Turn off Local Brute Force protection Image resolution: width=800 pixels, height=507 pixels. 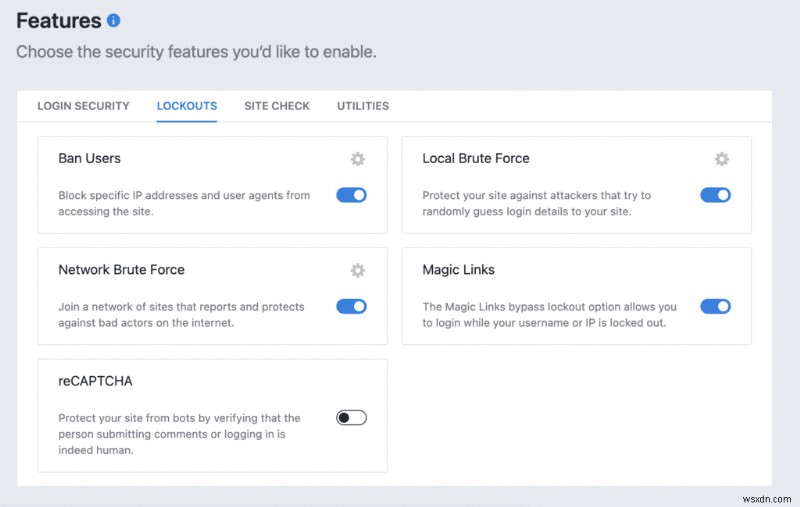click(715, 195)
